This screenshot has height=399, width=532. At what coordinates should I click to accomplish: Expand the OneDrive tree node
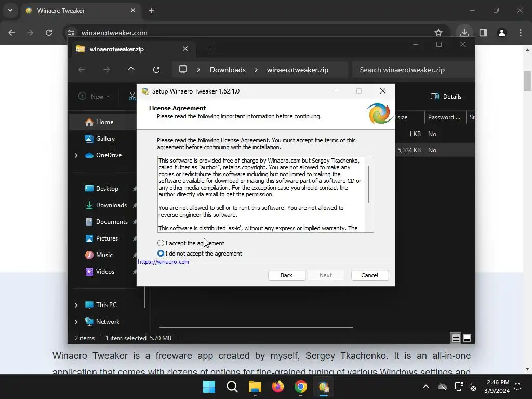pyautogui.click(x=76, y=155)
